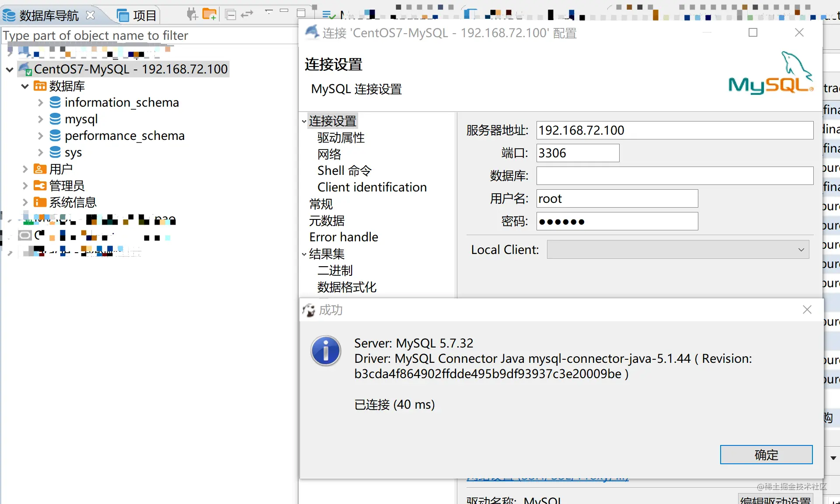Maximize the navigator panel
840x504 pixels.
301,13
